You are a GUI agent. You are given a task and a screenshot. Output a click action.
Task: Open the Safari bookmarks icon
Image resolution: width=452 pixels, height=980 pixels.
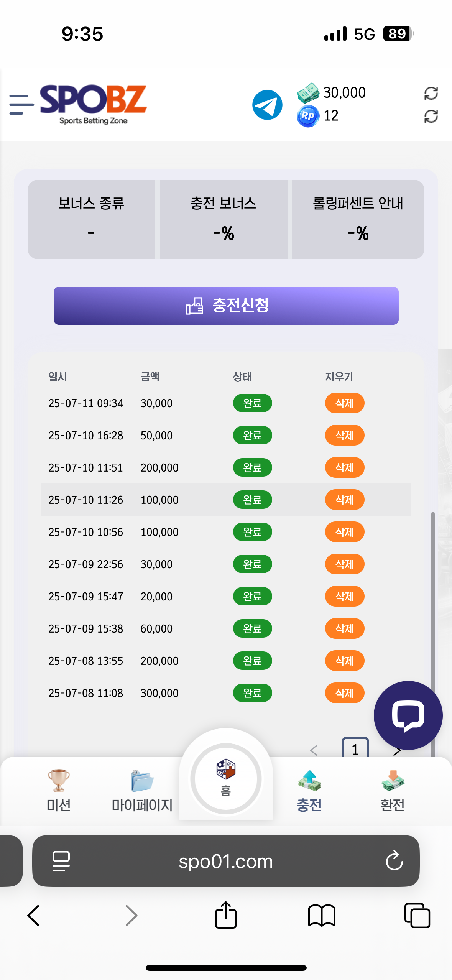point(321,916)
